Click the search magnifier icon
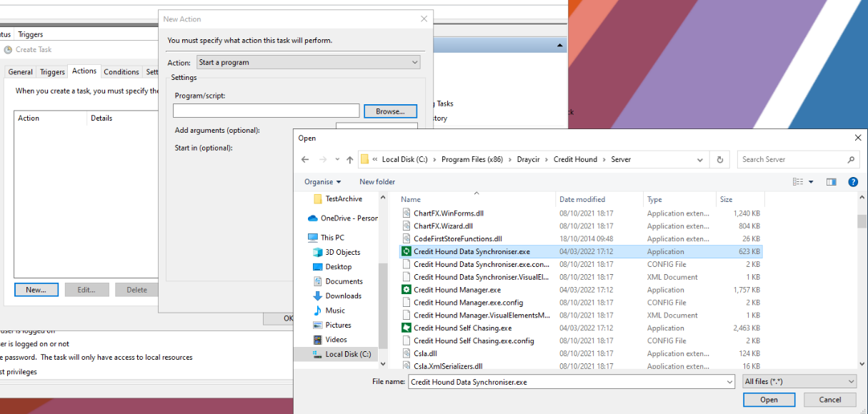The width and height of the screenshot is (868, 414). [x=851, y=160]
